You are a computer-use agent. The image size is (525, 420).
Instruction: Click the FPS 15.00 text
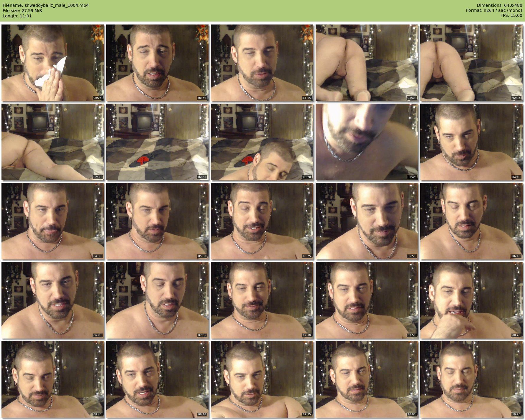511,16
